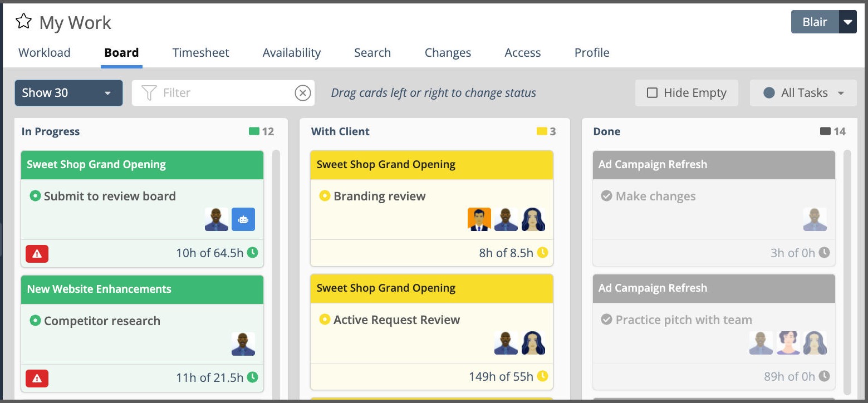Click the yellow status dot on Active Request Review
Screen dimensions: 868x403
point(325,320)
